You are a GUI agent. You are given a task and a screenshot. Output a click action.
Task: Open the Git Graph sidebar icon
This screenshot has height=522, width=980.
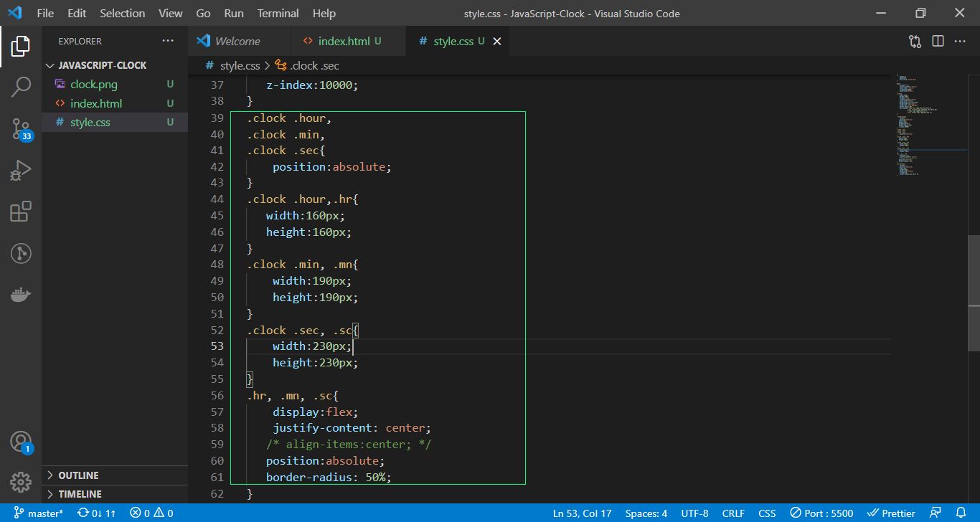pos(20,253)
